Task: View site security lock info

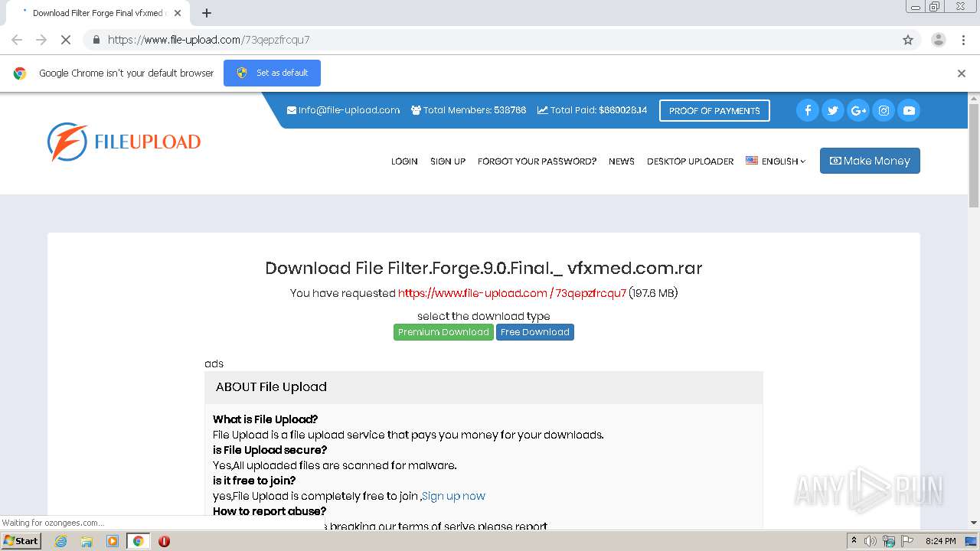Action: coord(96,40)
